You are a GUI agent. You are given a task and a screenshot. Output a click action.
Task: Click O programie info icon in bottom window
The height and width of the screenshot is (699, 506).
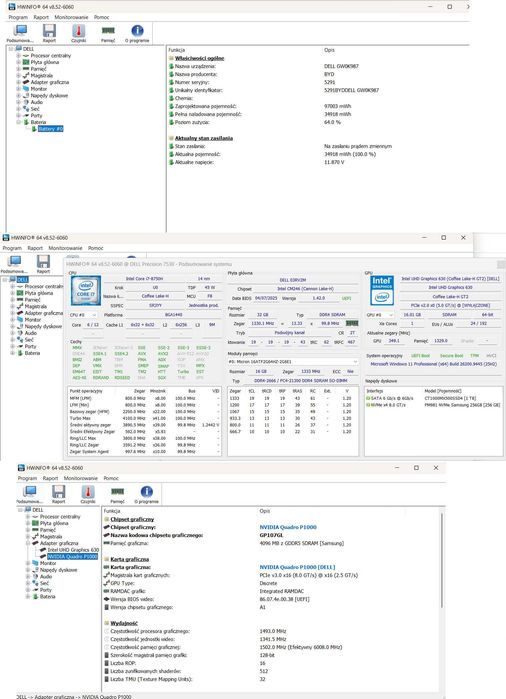click(146, 494)
